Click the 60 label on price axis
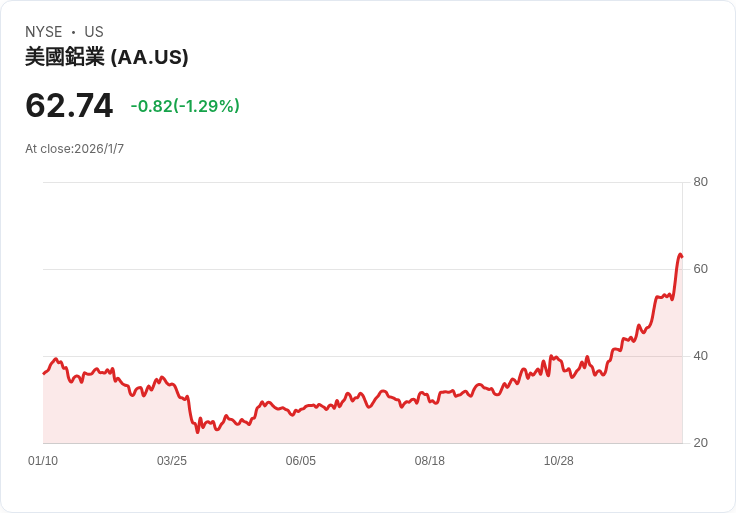This screenshot has height=513, width=736. click(701, 269)
